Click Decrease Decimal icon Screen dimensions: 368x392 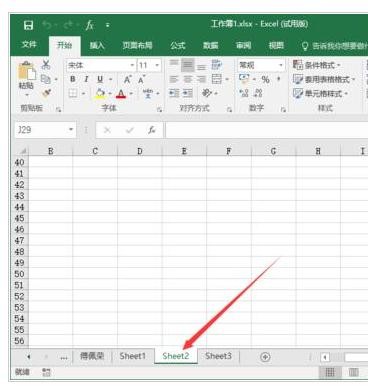coord(258,93)
